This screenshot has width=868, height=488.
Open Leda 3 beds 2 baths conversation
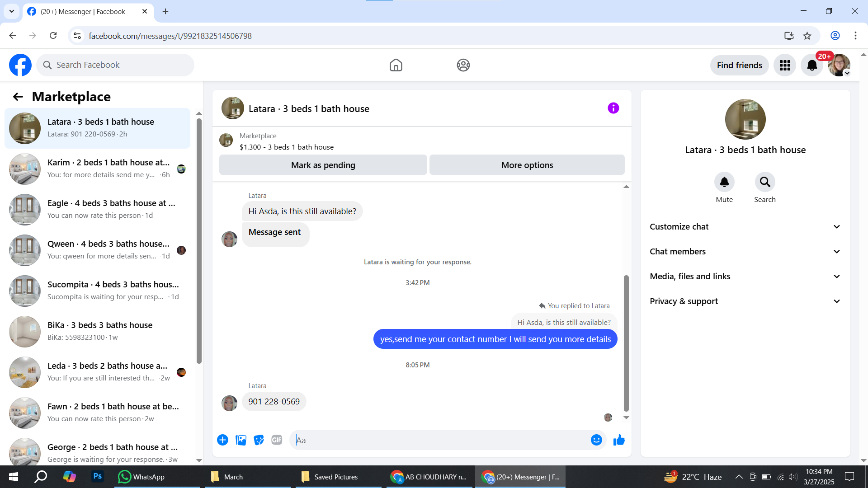click(x=97, y=372)
